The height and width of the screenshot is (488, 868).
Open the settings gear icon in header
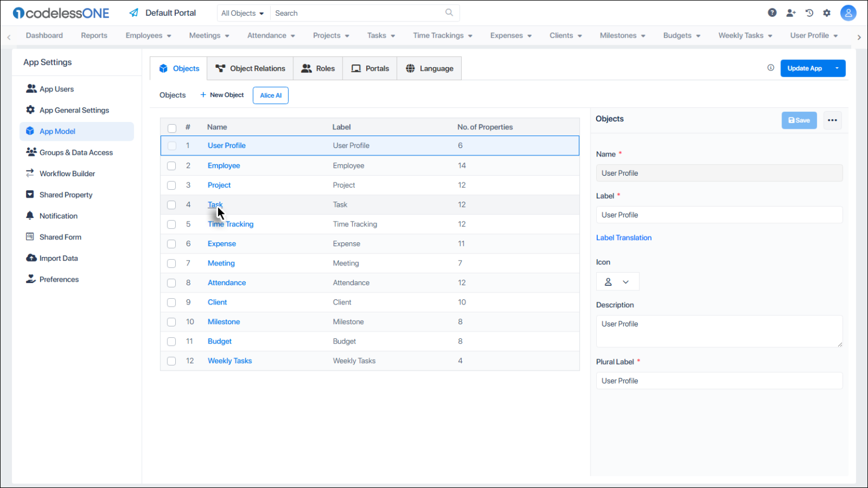(827, 13)
